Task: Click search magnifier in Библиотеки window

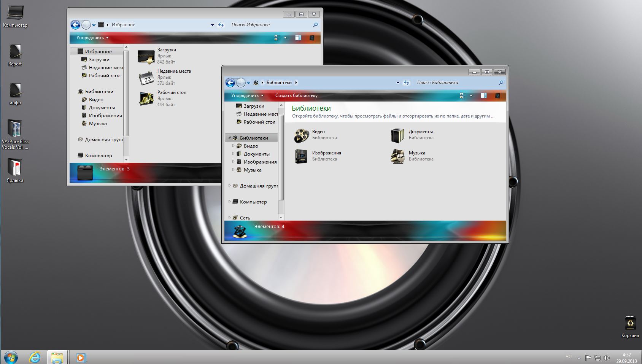Action: point(501,83)
